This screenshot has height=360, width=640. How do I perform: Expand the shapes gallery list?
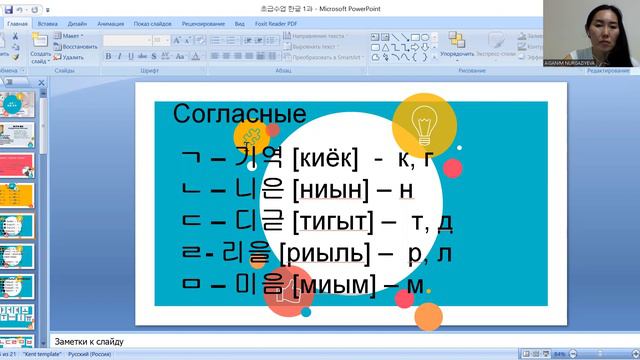[434, 58]
